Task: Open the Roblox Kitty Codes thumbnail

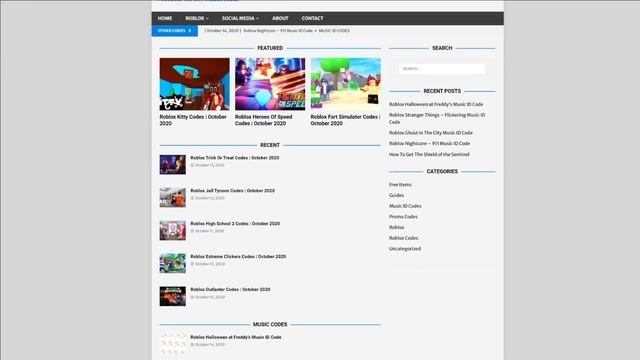Action: point(194,84)
